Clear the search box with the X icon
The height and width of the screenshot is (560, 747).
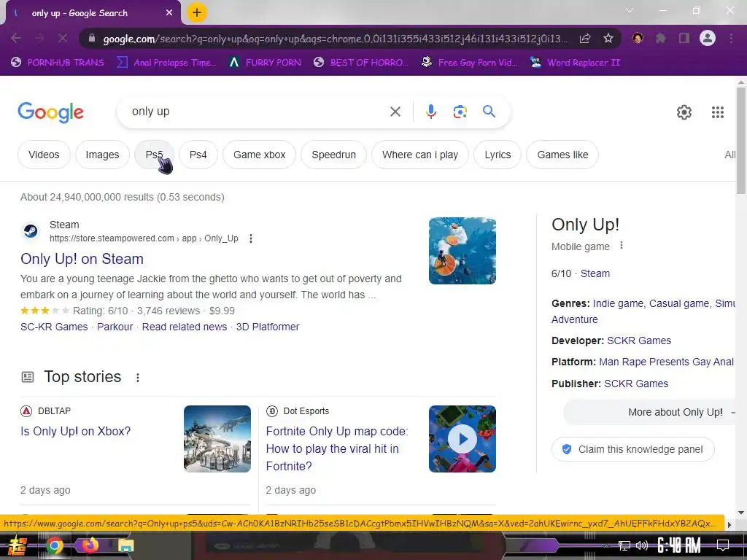(x=395, y=112)
